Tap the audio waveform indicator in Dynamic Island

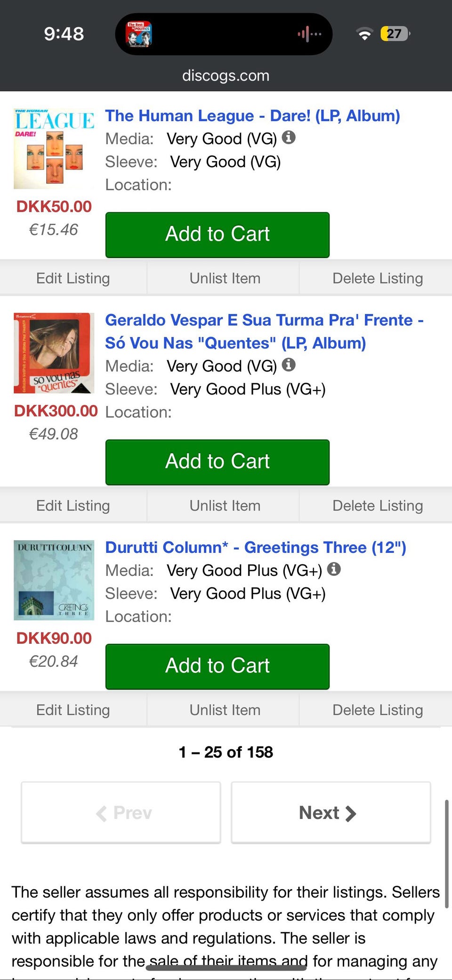click(309, 34)
